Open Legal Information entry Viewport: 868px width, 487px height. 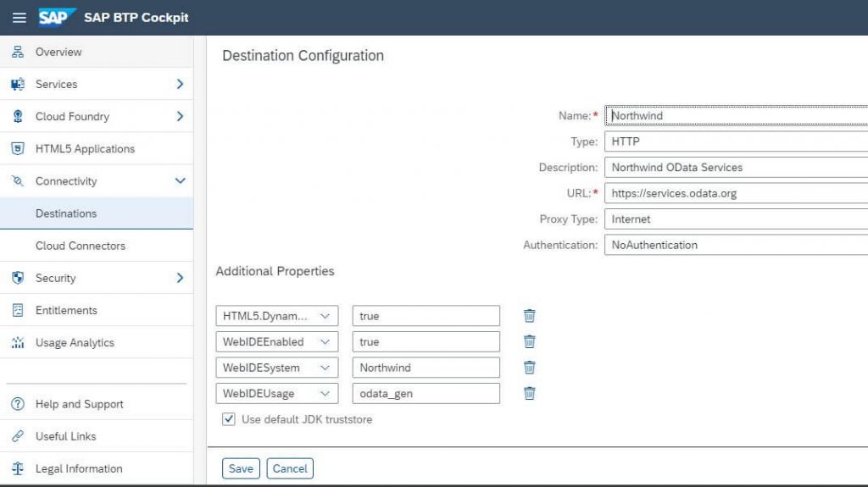tap(97, 468)
